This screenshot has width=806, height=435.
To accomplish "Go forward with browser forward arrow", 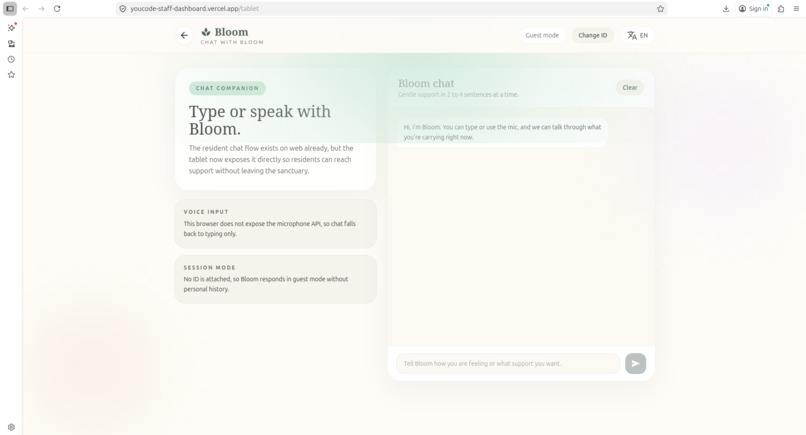I will click(41, 9).
